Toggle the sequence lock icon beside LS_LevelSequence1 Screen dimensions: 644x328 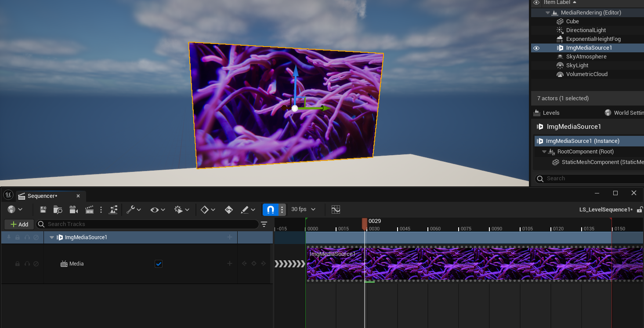640,210
